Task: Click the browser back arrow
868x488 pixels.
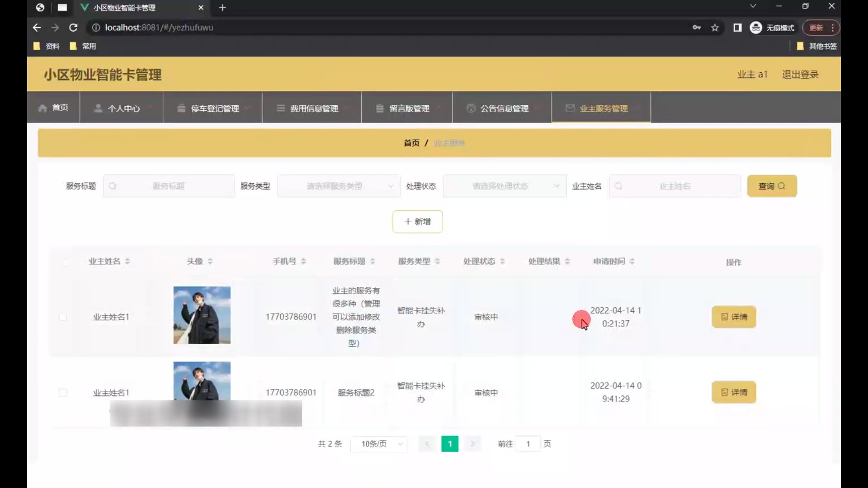Action: click(37, 28)
